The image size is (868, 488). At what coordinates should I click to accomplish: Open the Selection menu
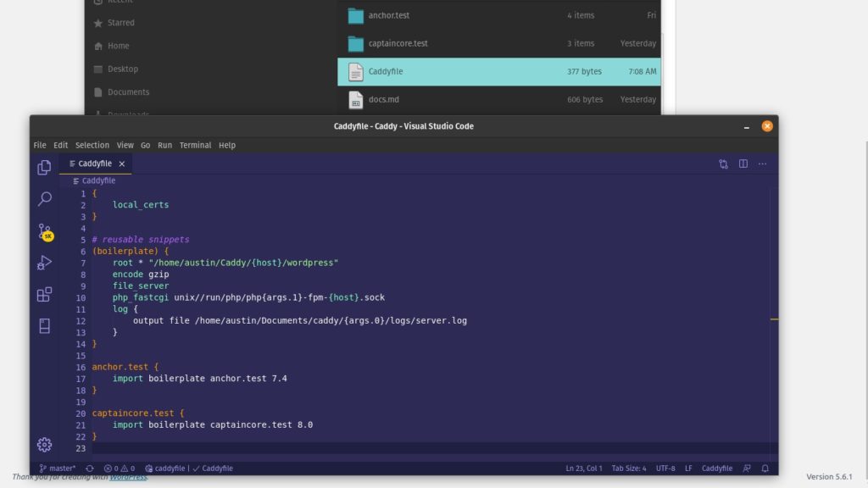[x=92, y=145]
